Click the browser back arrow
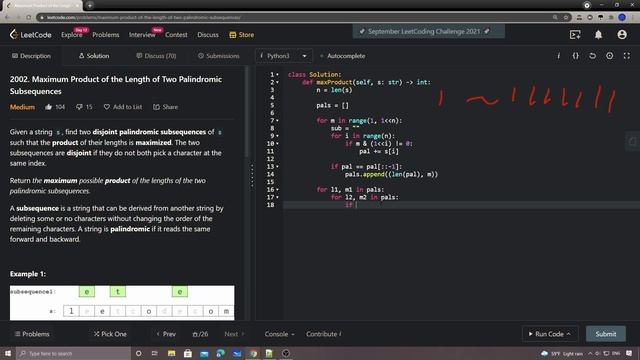640x360 pixels. 7,18
